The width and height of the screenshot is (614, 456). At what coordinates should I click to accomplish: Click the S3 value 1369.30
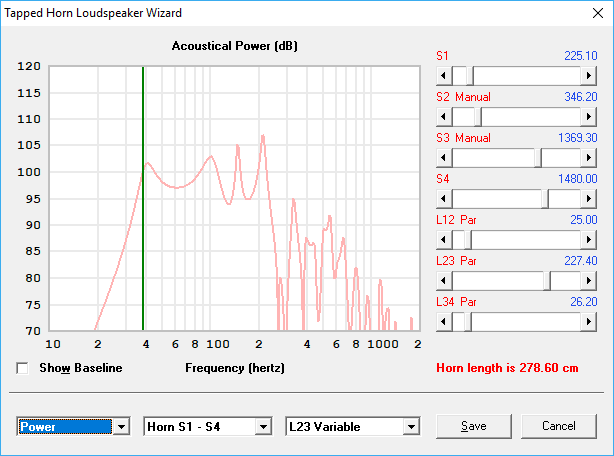click(x=578, y=138)
